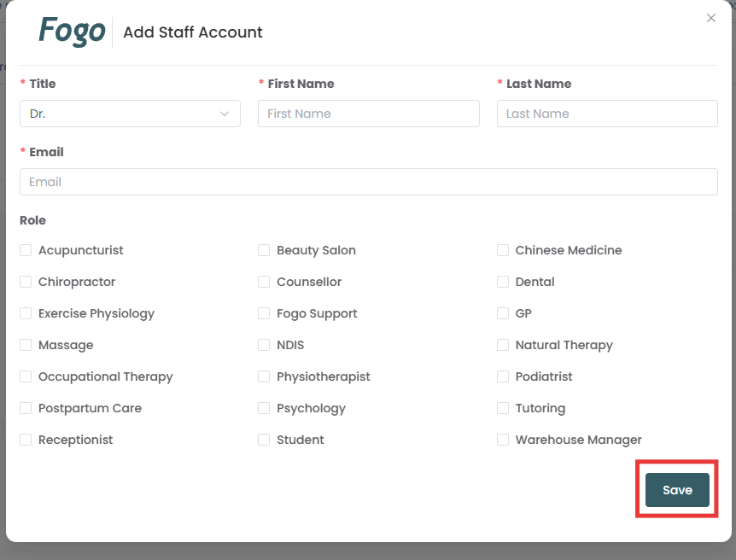The image size is (736, 560).
Task: Focus the First Name input field
Action: pyautogui.click(x=368, y=114)
